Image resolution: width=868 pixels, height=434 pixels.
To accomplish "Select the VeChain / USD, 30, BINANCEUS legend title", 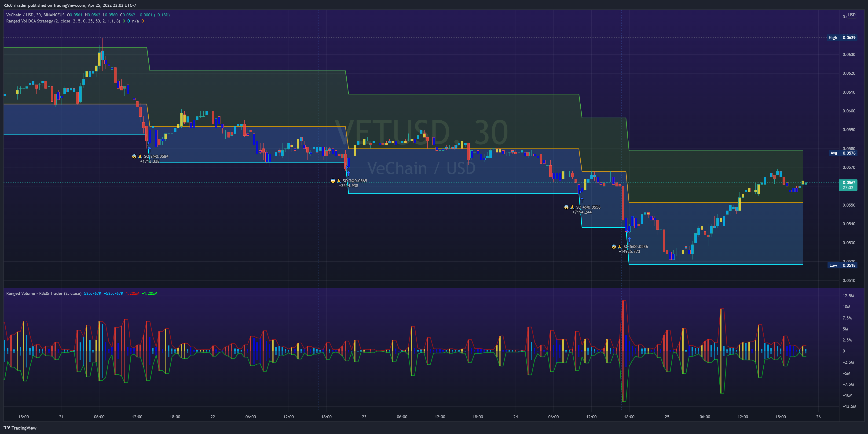I will click(35, 15).
